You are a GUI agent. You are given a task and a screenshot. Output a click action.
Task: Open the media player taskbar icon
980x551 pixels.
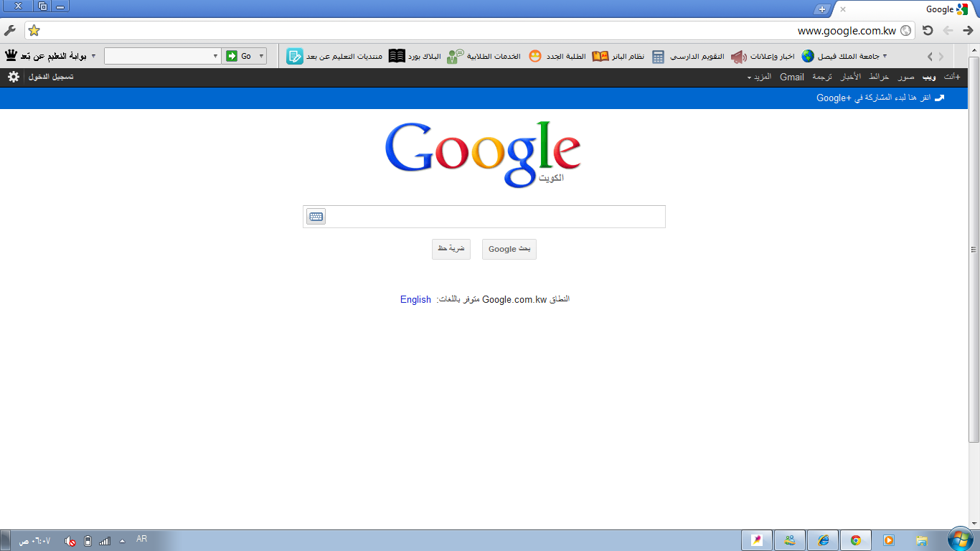pos(888,540)
